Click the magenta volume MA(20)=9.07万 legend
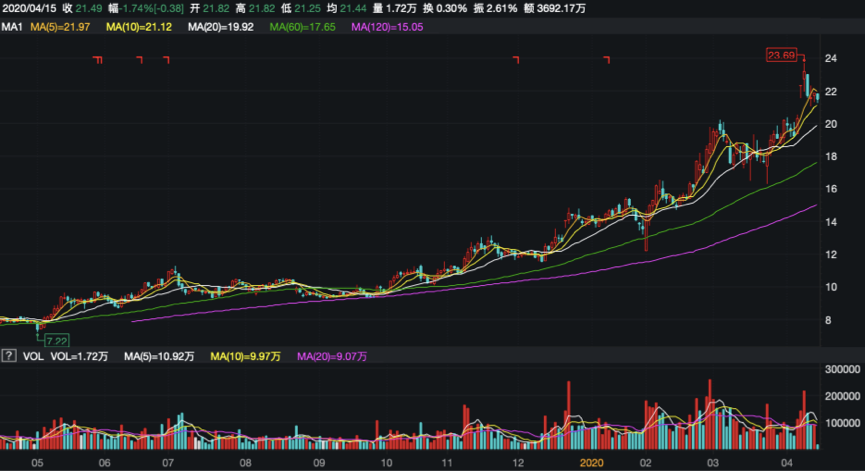Screen dimensions: 865x471 [332, 356]
